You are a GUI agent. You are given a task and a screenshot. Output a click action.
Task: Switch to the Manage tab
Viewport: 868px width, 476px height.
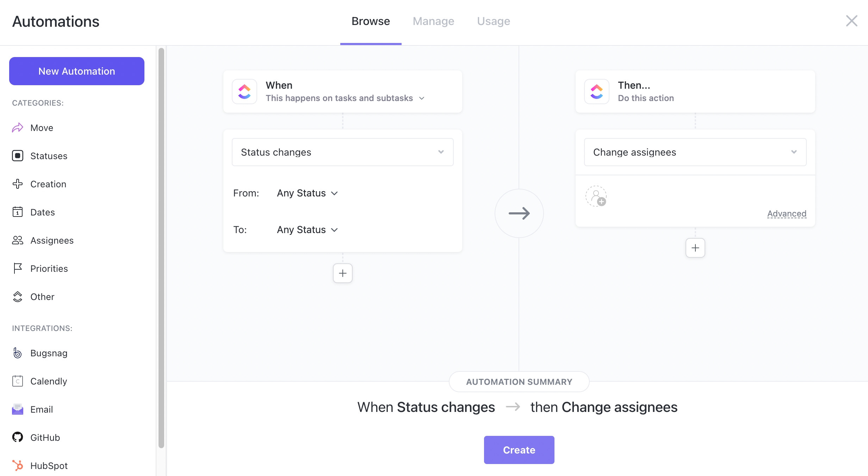click(433, 21)
